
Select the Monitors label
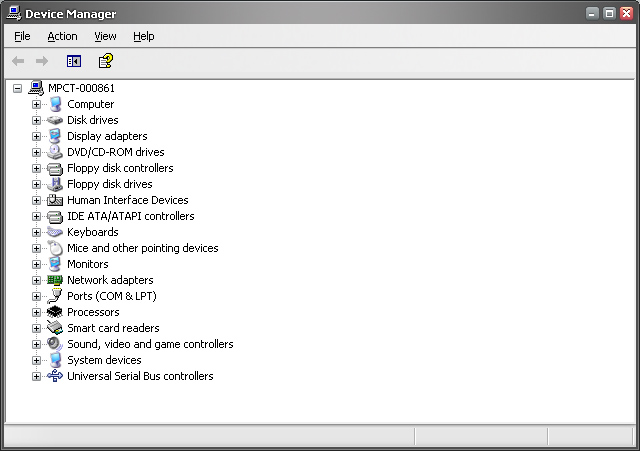[88, 264]
